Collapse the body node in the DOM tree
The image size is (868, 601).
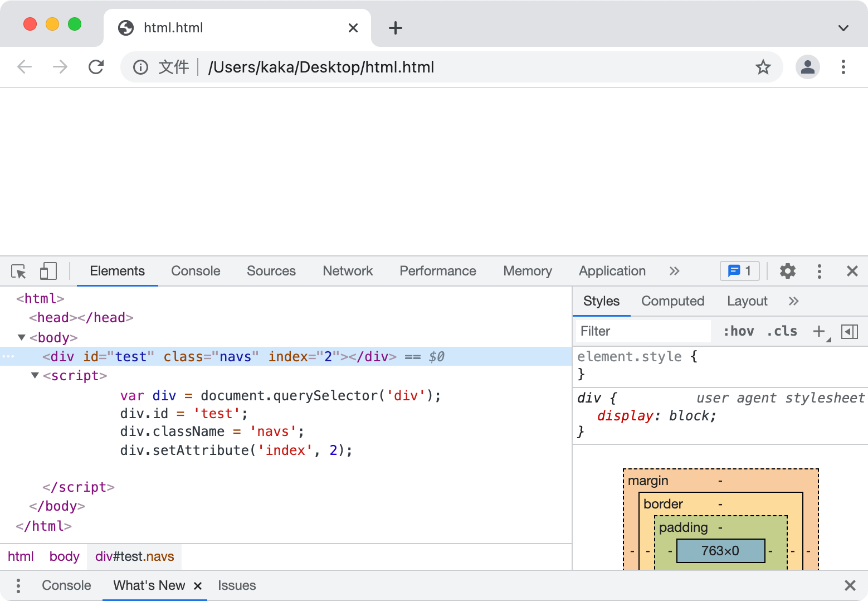pos(22,337)
